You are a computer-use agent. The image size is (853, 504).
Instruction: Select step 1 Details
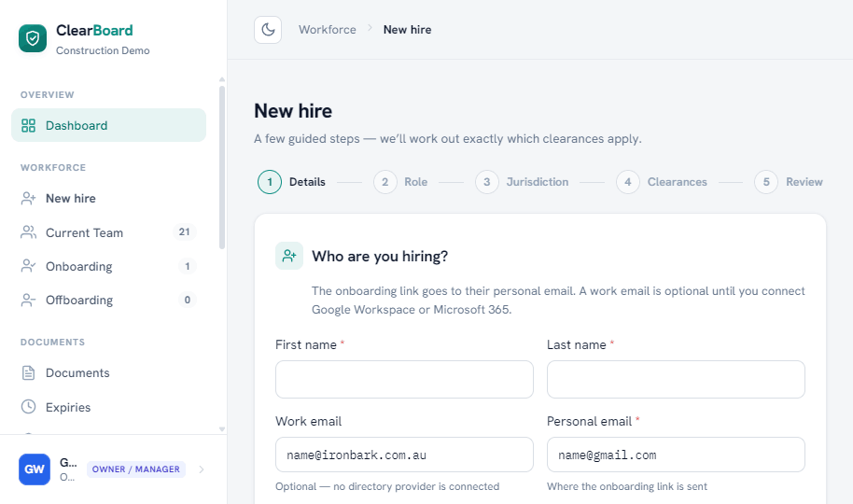pyautogui.click(x=291, y=182)
